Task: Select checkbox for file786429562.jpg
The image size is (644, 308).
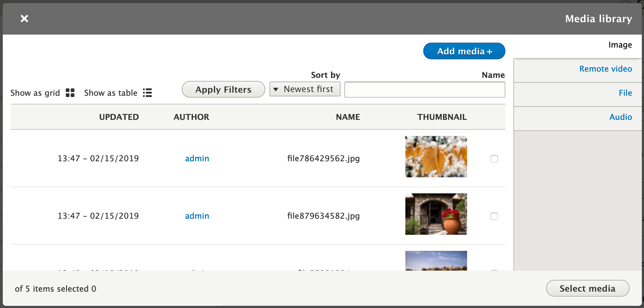Action: pyautogui.click(x=494, y=159)
